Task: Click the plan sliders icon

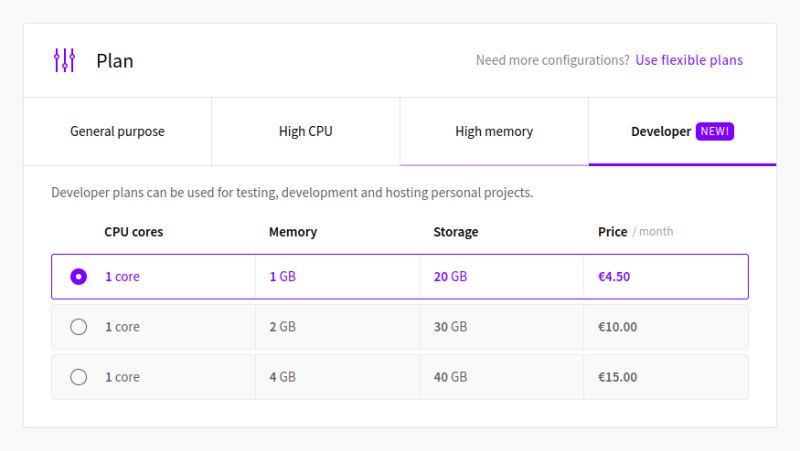Action: [64, 60]
